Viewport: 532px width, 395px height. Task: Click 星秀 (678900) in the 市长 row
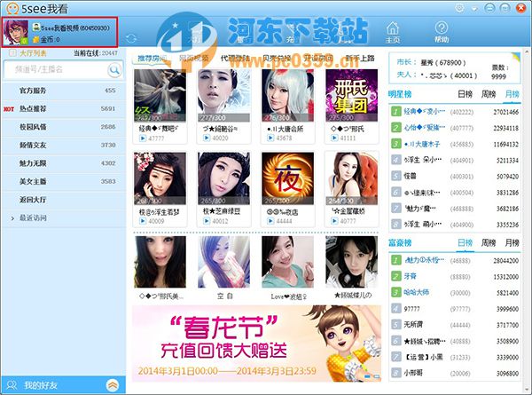[x=443, y=63]
